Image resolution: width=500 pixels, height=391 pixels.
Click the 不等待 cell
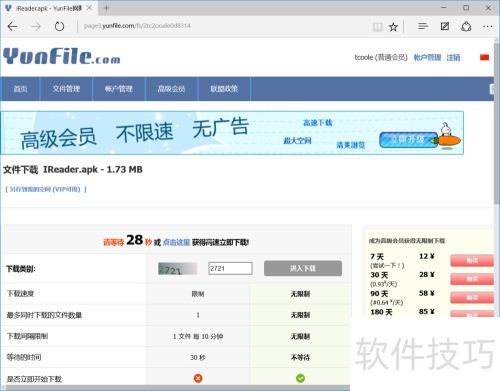(x=300, y=357)
